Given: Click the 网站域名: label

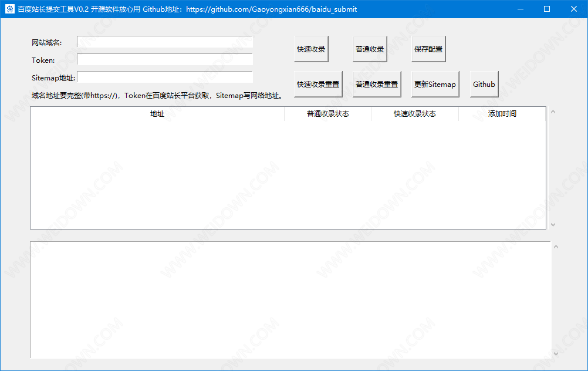Looking at the screenshot, I should point(47,43).
